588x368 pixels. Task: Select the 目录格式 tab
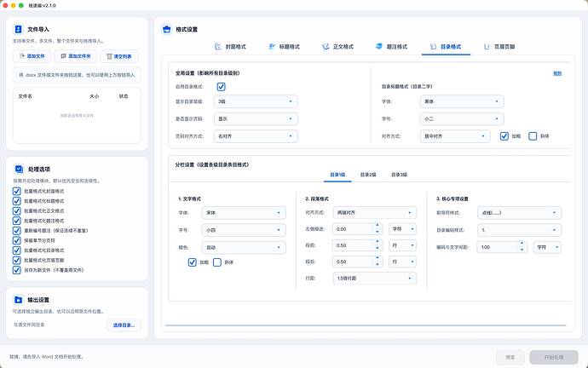tap(446, 47)
